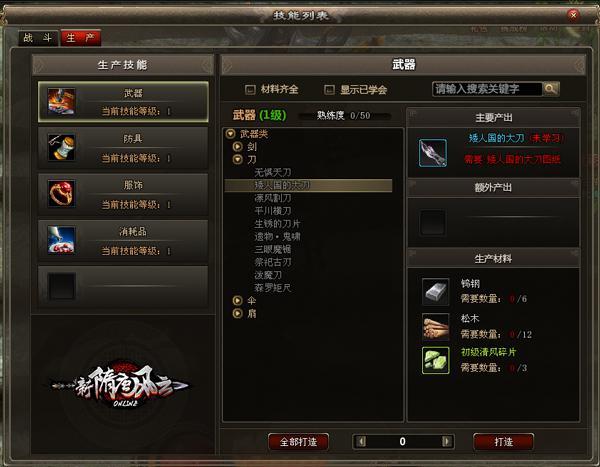Expand the 剑 sword category
Image resolution: width=600 pixels, height=467 pixels.
238,146
